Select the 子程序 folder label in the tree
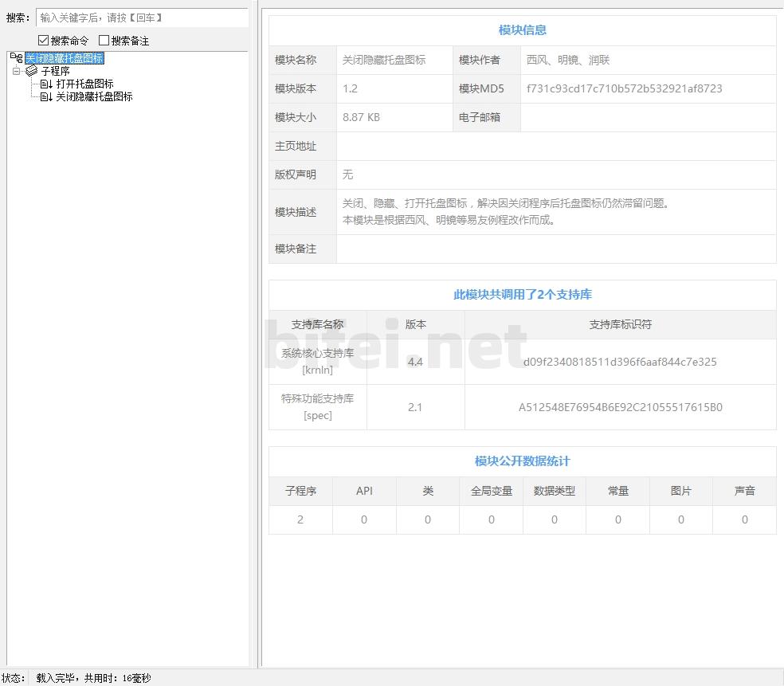 (55, 71)
